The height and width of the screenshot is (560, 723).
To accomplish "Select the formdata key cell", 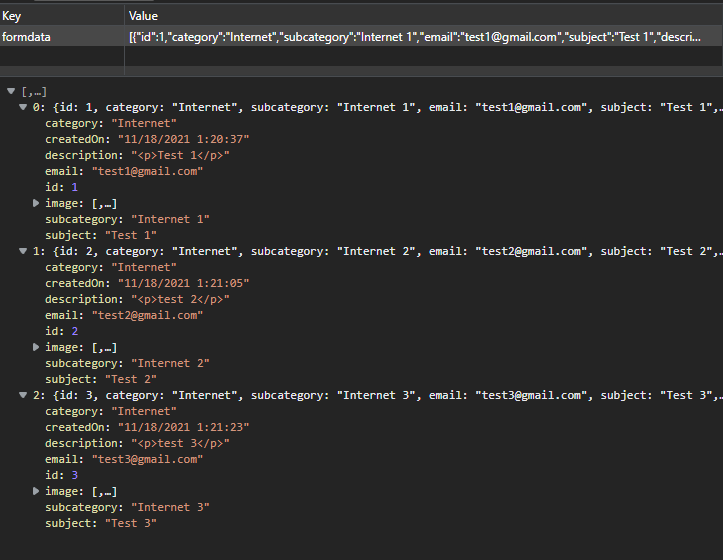I will click(62, 36).
